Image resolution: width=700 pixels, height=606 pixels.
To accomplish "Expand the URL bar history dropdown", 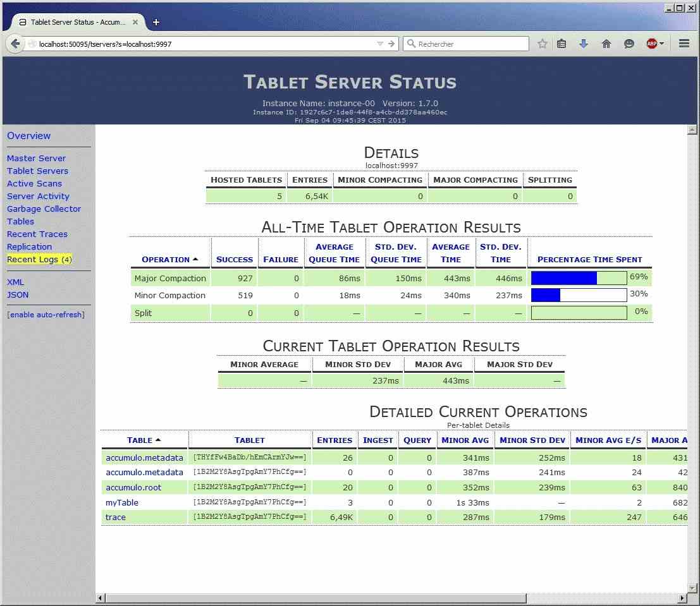I will coord(380,44).
